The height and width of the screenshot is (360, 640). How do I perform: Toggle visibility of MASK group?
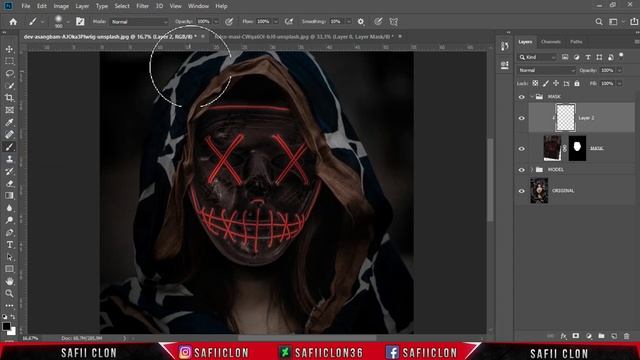point(522,97)
